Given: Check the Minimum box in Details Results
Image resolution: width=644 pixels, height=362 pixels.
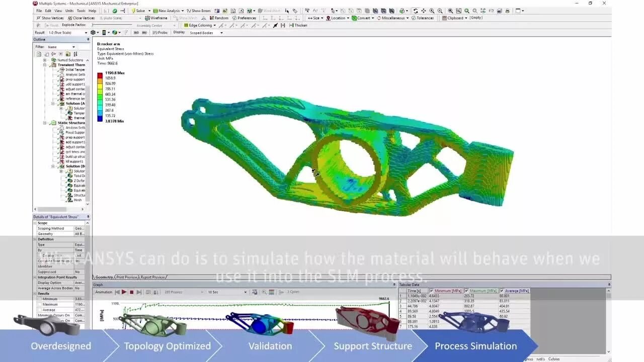Looking at the screenshot, I should point(40,299).
